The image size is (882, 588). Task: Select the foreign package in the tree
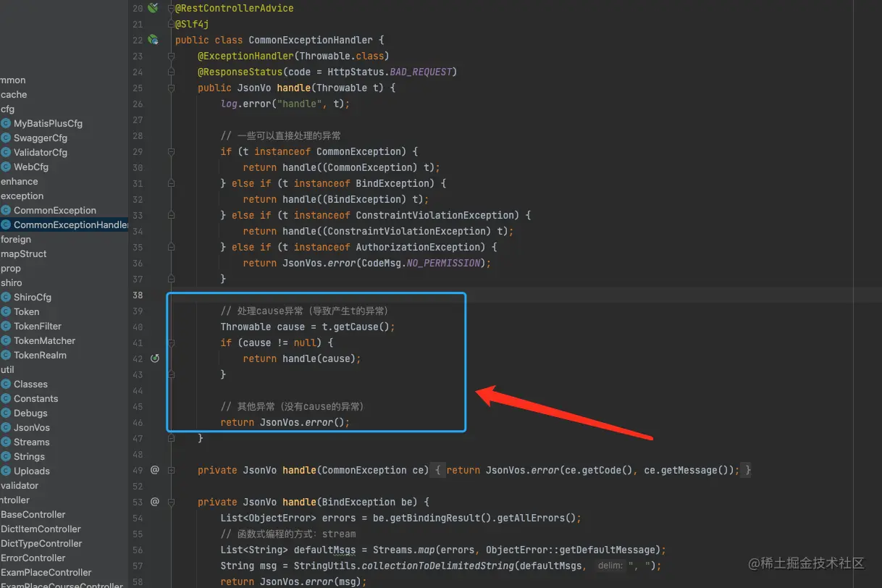pyautogui.click(x=16, y=239)
